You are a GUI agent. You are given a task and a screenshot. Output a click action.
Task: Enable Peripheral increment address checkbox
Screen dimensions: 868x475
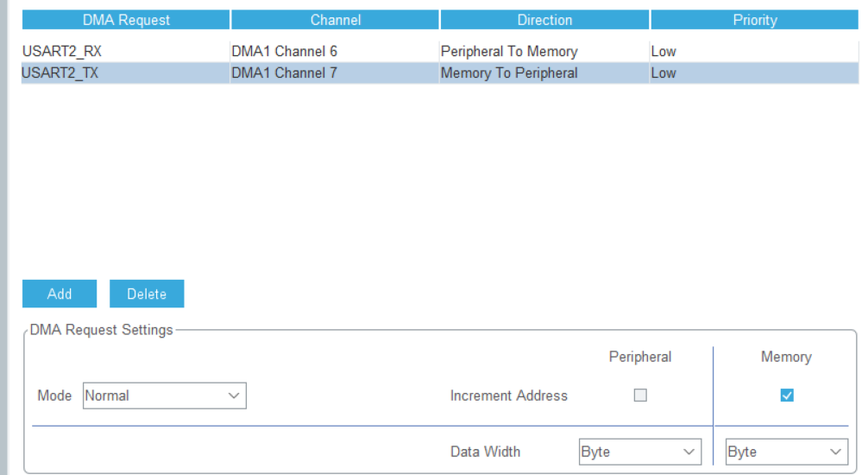pyautogui.click(x=640, y=396)
